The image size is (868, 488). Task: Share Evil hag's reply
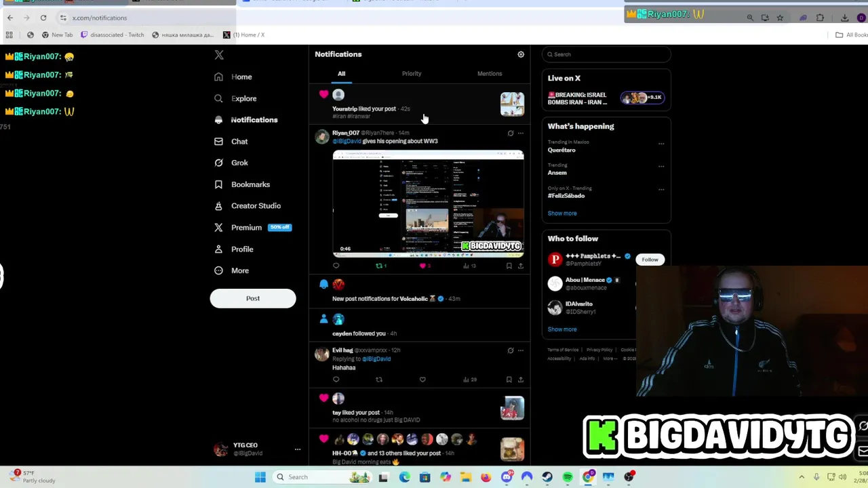pyautogui.click(x=521, y=380)
